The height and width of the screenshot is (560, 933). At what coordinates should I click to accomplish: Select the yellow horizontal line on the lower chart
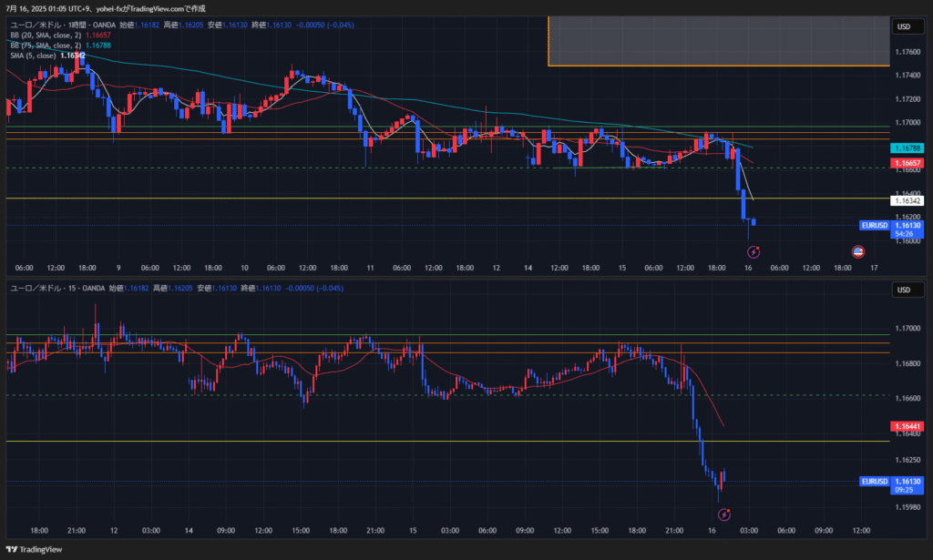364,442
